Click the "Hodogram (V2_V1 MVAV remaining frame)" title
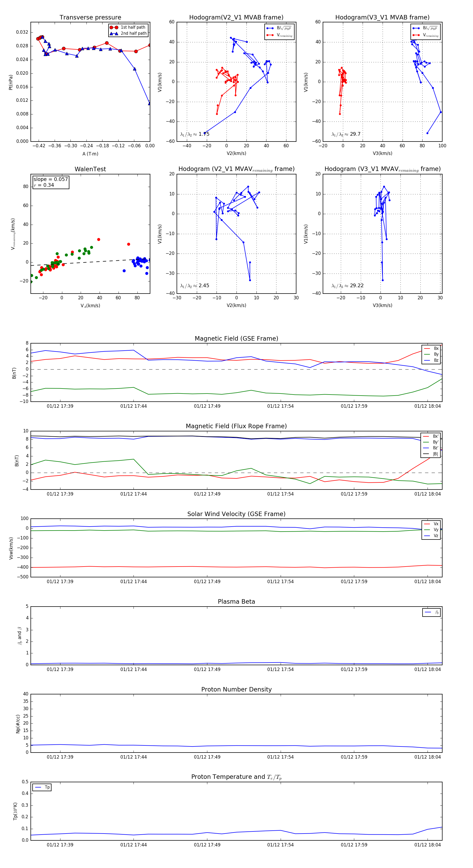 [236, 169]
